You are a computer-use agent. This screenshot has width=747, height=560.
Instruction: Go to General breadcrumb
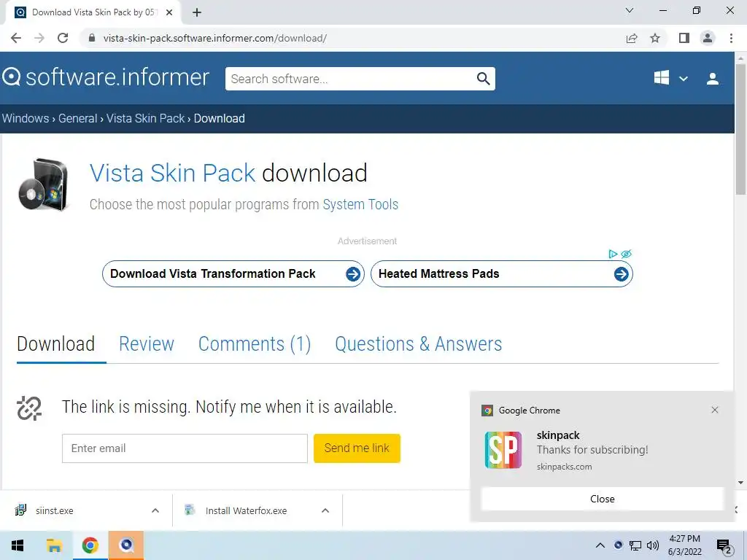[x=77, y=118]
